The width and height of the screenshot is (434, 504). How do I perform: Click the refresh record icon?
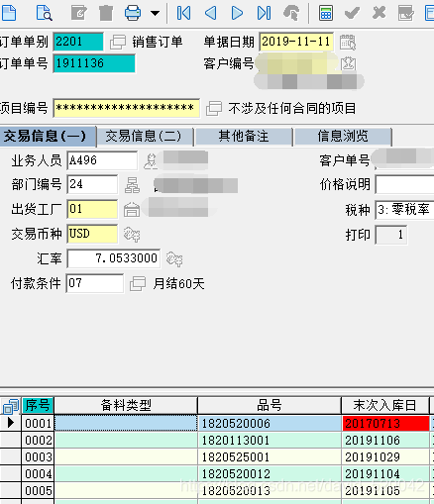tap(291, 13)
